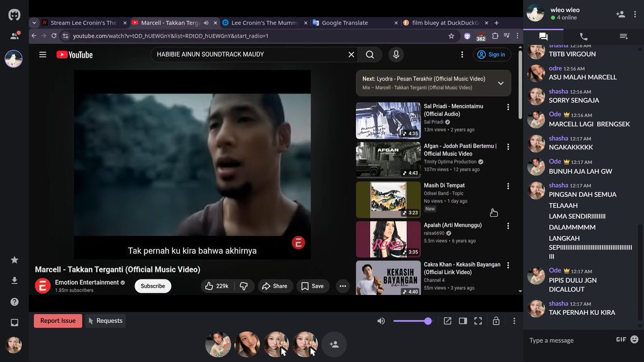
Task: Open options for Sal Priadi Mencintaimu video
Action: pos(508,107)
